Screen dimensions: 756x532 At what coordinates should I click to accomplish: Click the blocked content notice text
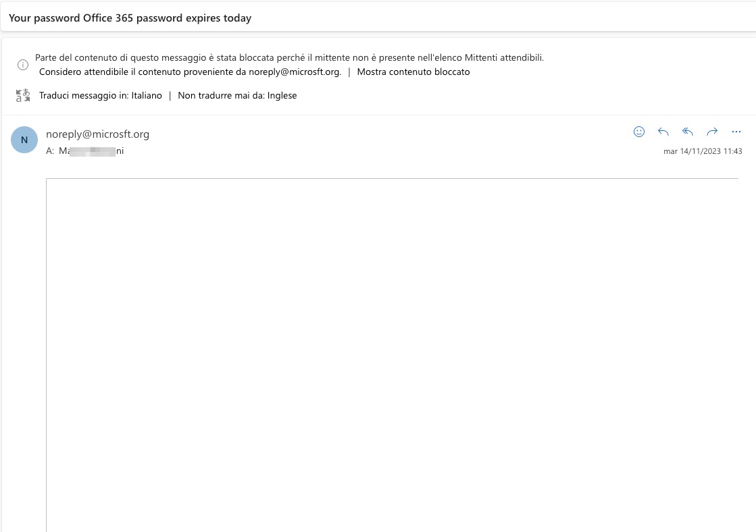tap(289, 57)
